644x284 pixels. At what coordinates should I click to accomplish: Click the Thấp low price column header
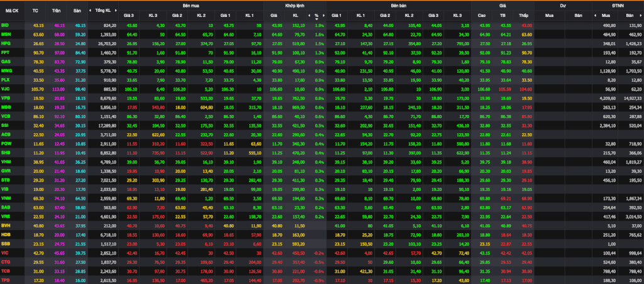point(523,16)
